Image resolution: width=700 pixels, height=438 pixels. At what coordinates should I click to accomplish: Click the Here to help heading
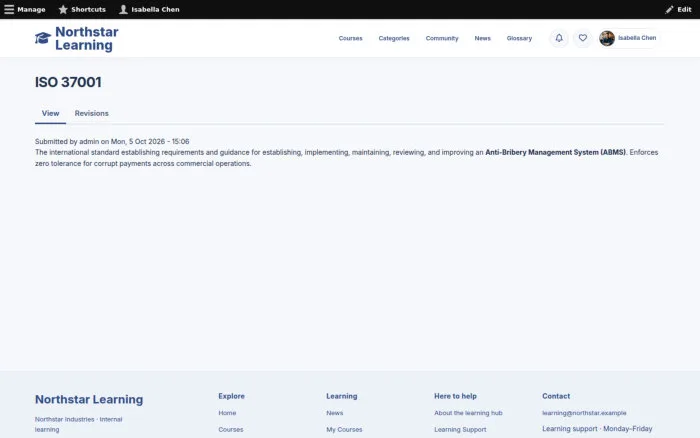point(455,396)
